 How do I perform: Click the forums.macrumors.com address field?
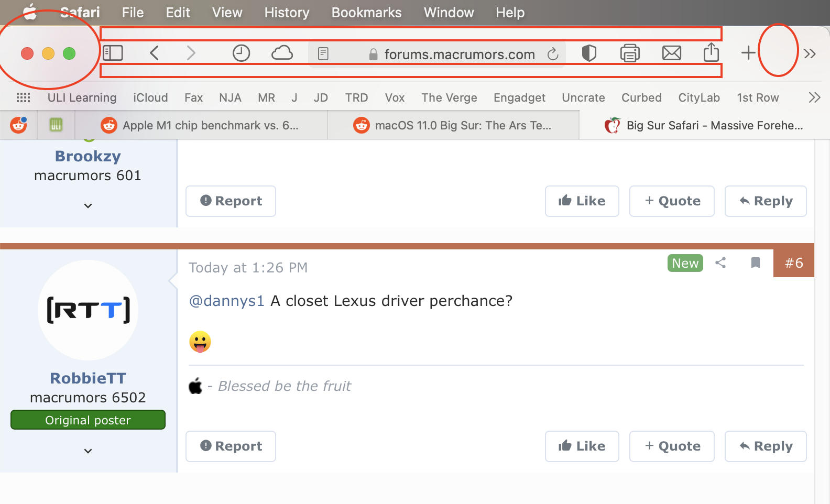tap(459, 54)
